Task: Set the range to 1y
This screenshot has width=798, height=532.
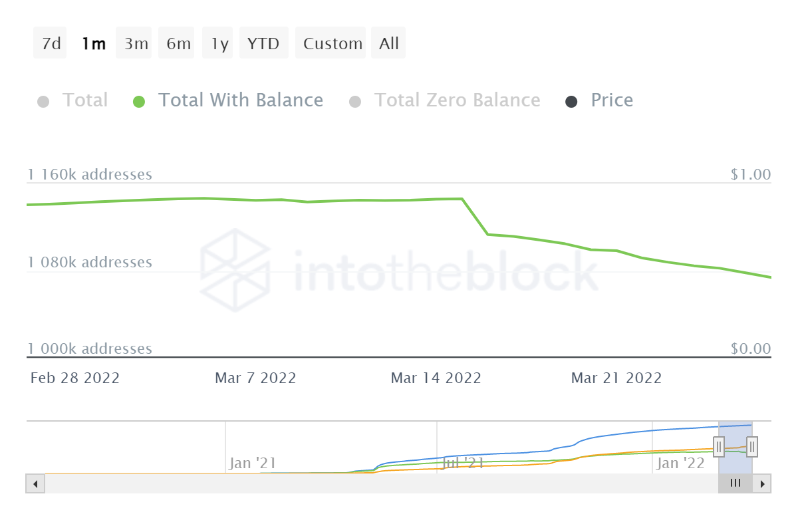Action: (219, 44)
